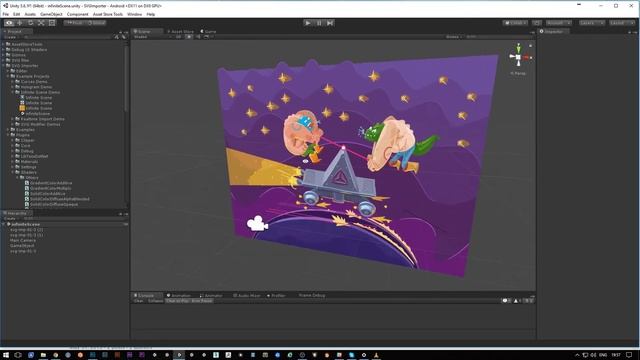This screenshot has width=640, height=360.
Task: Toggle warning message filter in Console
Action: coord(517,301)
